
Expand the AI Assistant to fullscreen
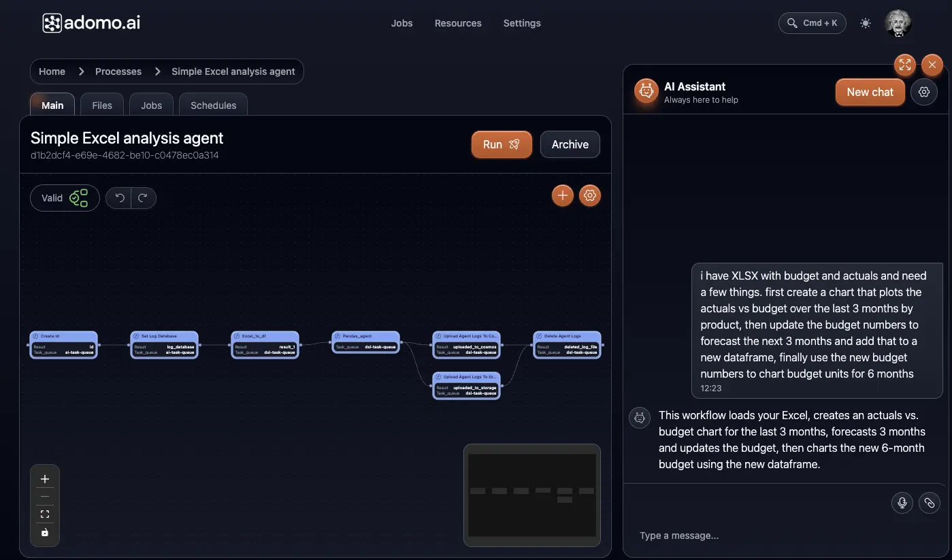pyautogui.click(x=904, y=65)
